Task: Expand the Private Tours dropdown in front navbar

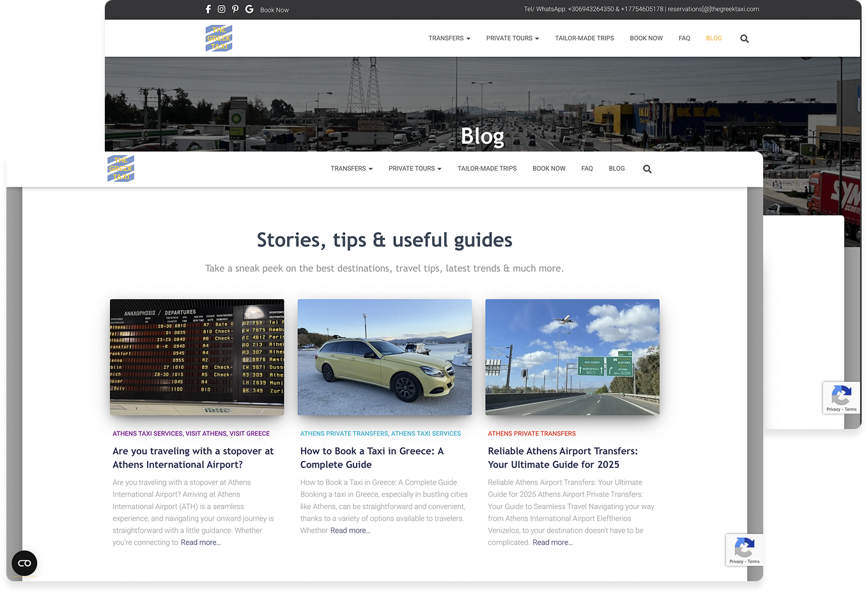Action: [x=414, y=169]
